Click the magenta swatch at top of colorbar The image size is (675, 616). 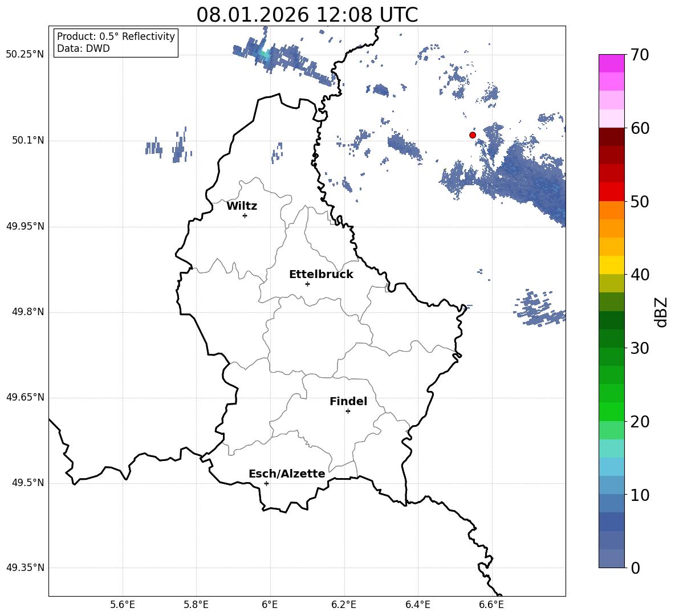[612, 63]
